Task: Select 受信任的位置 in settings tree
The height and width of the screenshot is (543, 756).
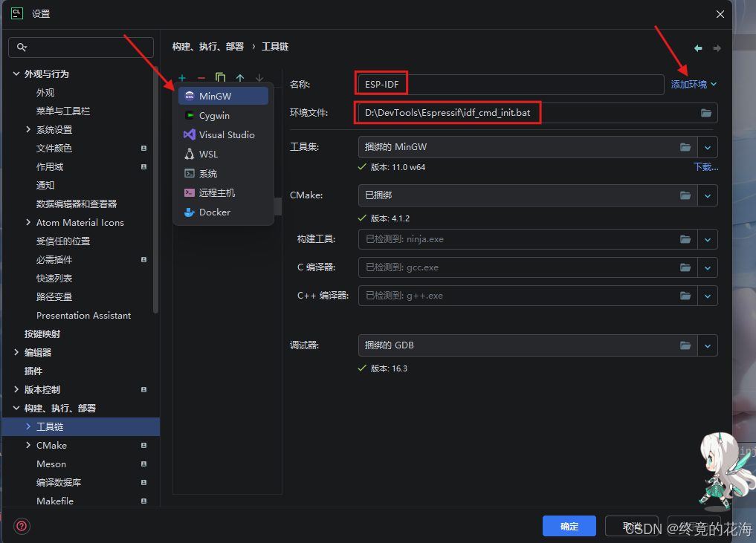Action: [63, 241]
